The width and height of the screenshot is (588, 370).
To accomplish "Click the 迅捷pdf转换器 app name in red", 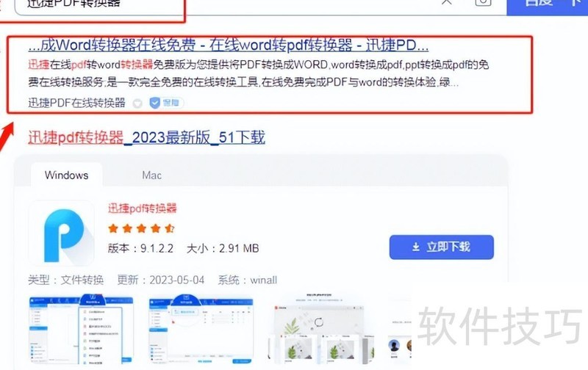I will pos(142,208).
